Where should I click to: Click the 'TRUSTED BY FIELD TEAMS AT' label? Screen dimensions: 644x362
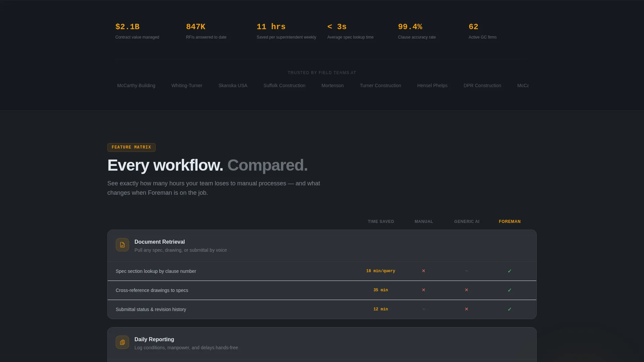tap(322, 73)
